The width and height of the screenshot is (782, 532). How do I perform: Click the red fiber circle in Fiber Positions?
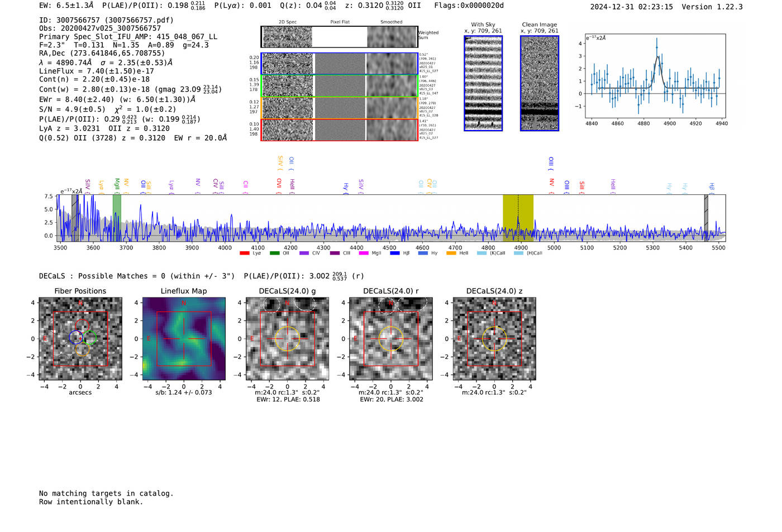[x=82, y=326]
